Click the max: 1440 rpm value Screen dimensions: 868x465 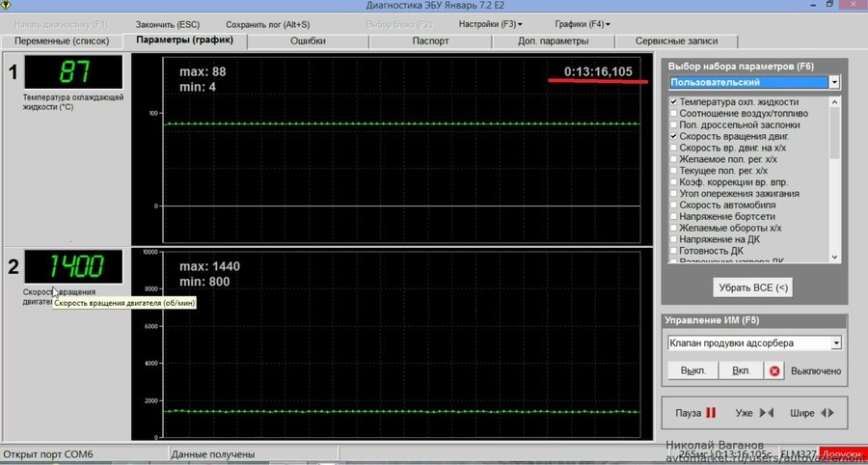[210, 267]
